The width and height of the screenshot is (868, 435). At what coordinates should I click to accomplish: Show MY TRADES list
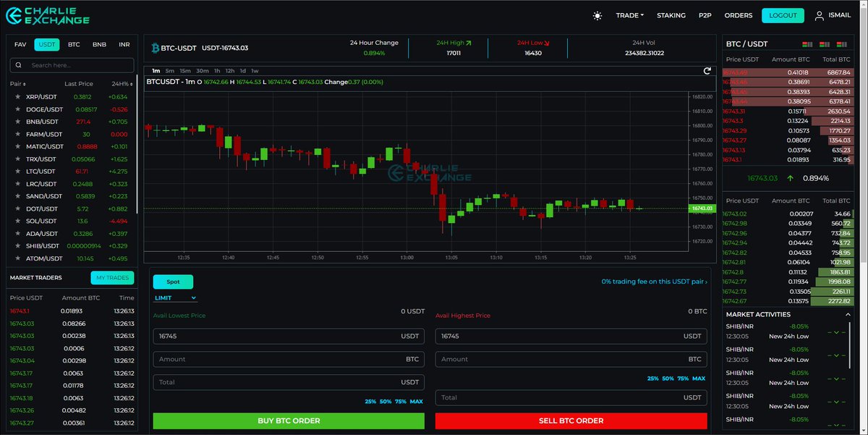(112, 278)
